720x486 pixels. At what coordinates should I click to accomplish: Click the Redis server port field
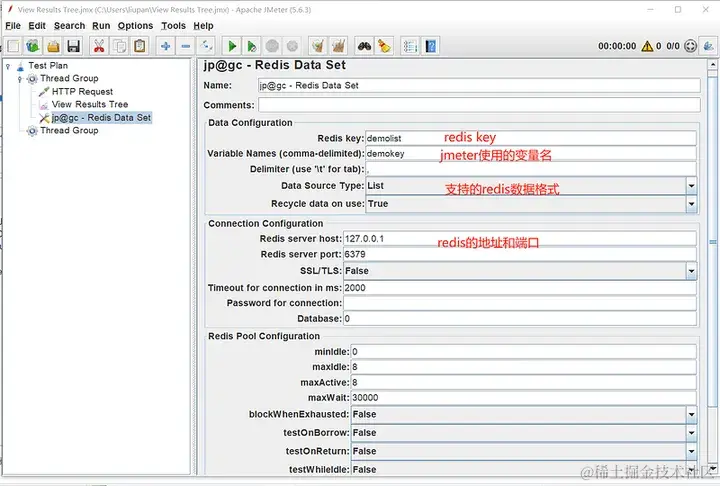click(x=519, y=254)
